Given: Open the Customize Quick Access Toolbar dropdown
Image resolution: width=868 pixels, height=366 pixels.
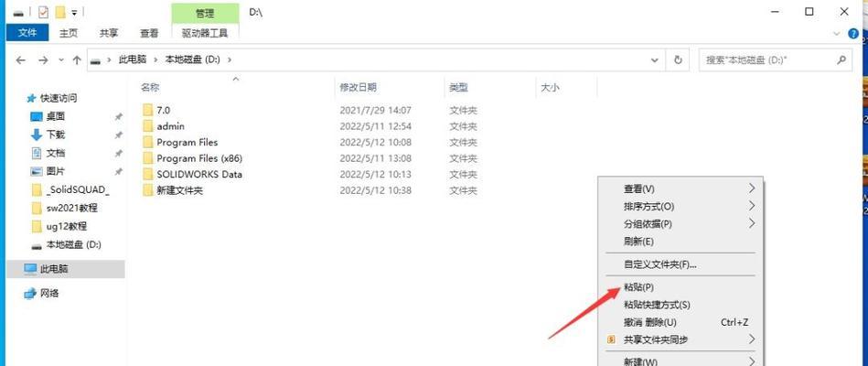Looking at the screenshot, I should click(x=74, y=12).
